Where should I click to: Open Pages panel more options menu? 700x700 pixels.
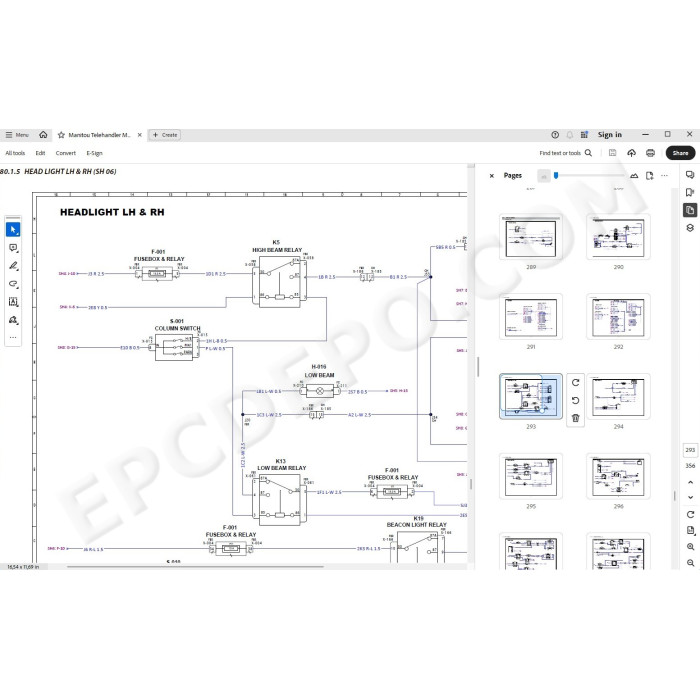point(664,176)
